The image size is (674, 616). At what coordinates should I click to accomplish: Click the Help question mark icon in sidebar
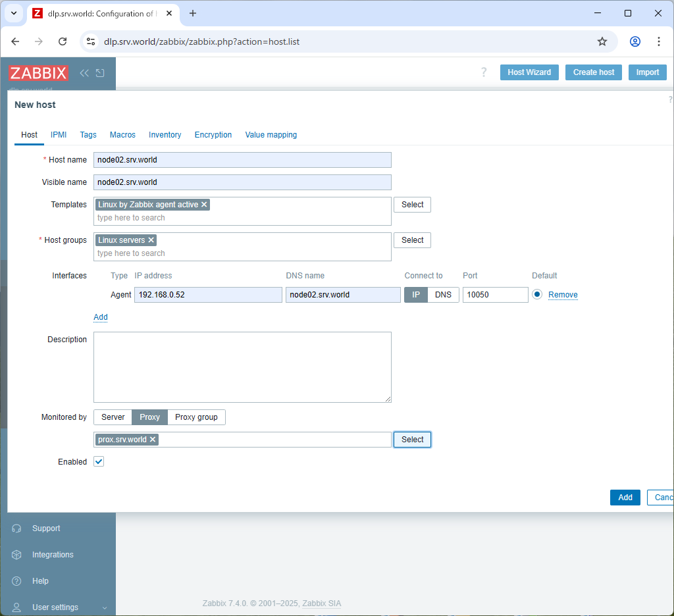point(17,581)
